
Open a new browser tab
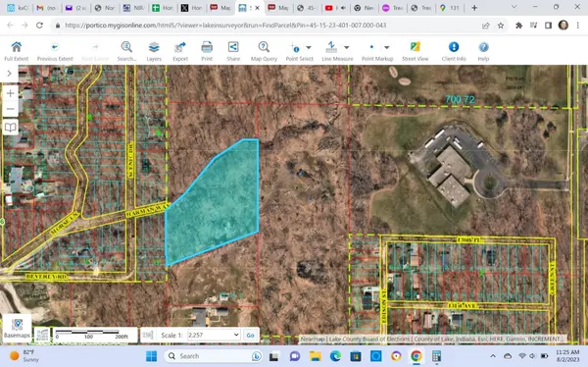click(474, 8)
